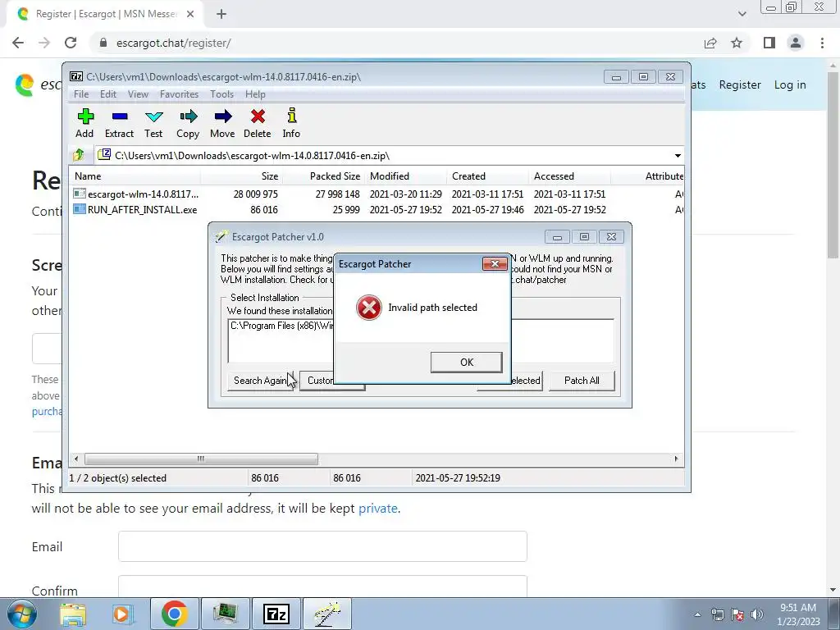Image resolution: width=840 pixels, height=630 pixels.
Task: Sort 7-Zip list by Size column
Action: [x=242, y=176]
